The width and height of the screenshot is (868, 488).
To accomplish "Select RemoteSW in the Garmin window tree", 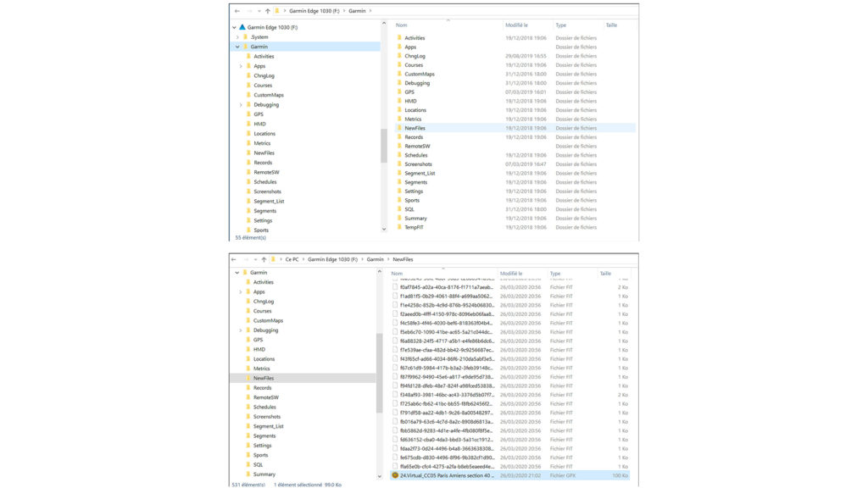I will (x=266, y=172).
